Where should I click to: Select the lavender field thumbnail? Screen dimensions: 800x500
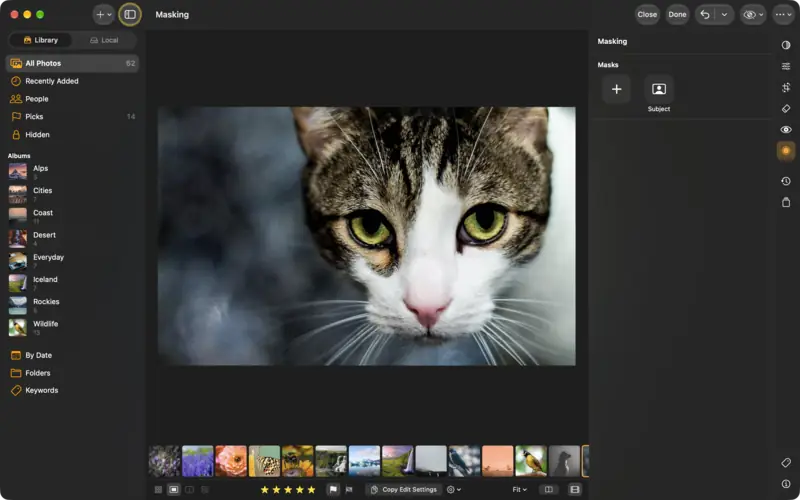(197, 461)
